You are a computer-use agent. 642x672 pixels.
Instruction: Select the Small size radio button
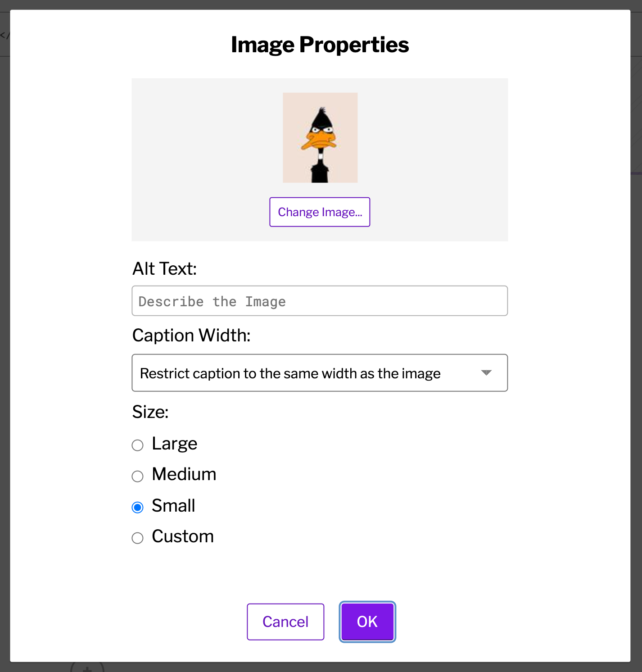tap(137, 507)
